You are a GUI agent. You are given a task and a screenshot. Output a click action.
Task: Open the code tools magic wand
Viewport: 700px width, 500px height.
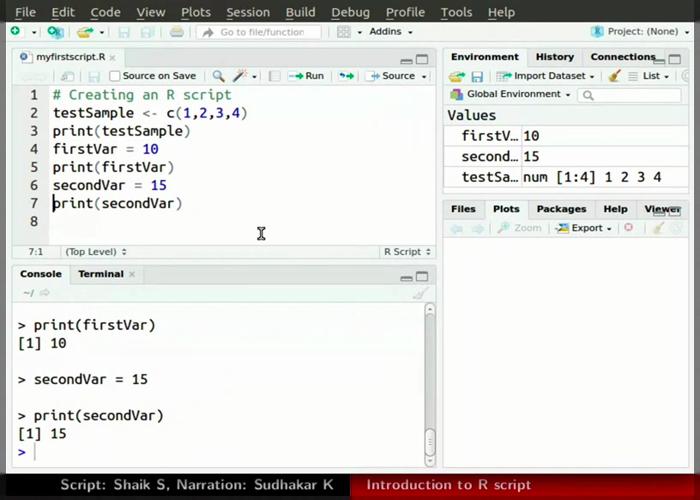pyautogui.click(x=241, y=76)
